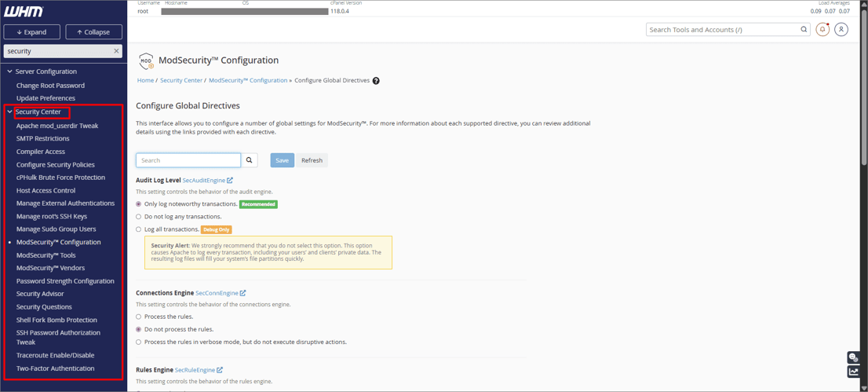This screenshot has width=868, height=392.
Task: Click the Refresh button
Action: point(312,160)
